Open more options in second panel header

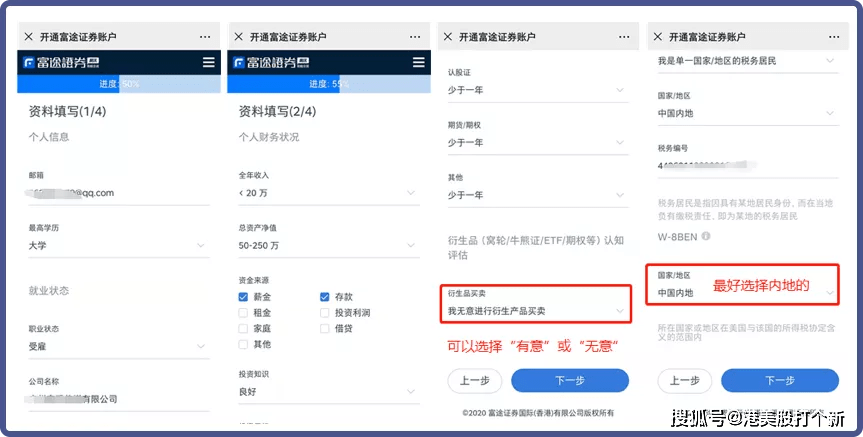(415, 37)
